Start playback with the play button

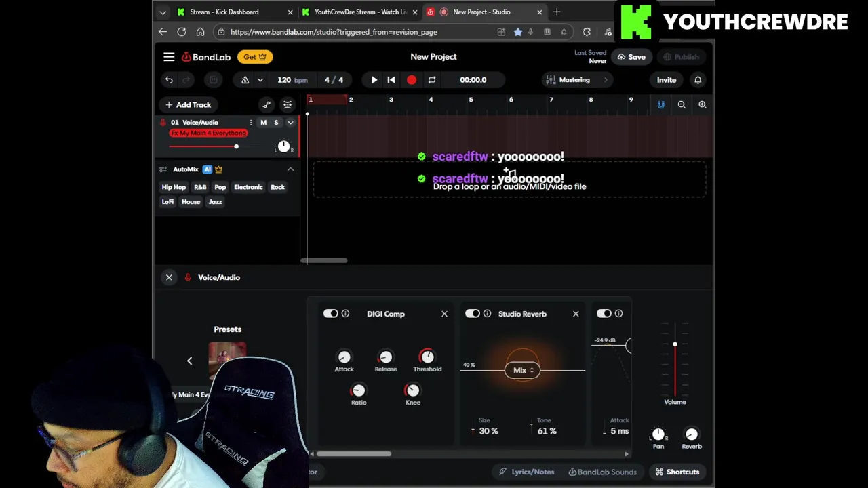click(x=374, y=80)
